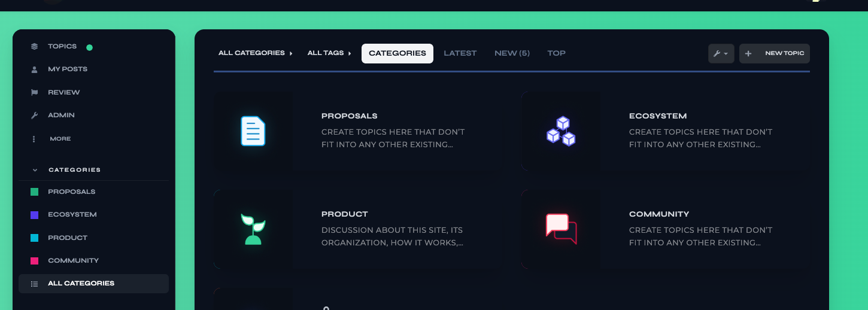Collapse the Categories sidebar section
The image size is (868, 310).
point(35,170)
